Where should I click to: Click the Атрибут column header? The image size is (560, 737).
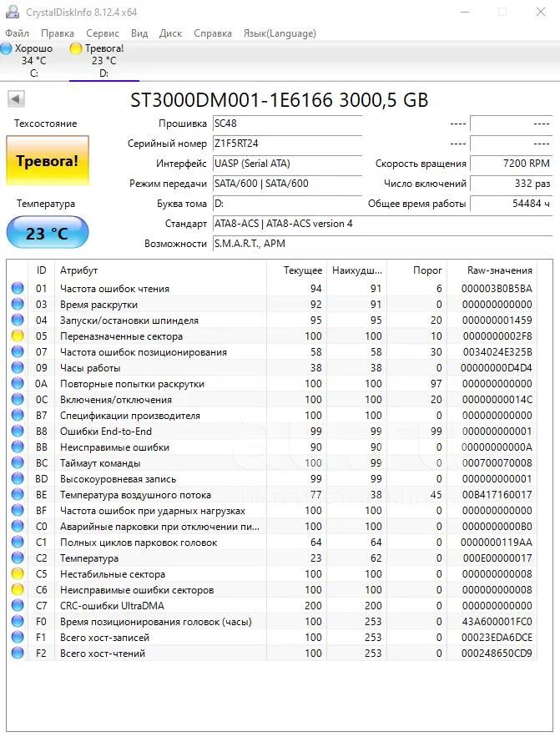(161, 270)
